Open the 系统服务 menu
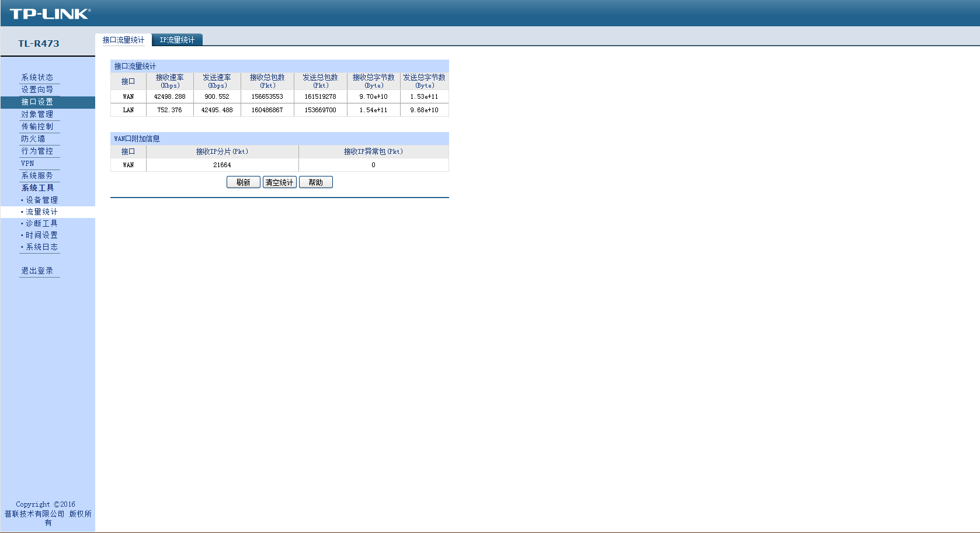Image resolution: width=980 pixels, height=533 pixels. pyautogui.click(x=37, y=175)
